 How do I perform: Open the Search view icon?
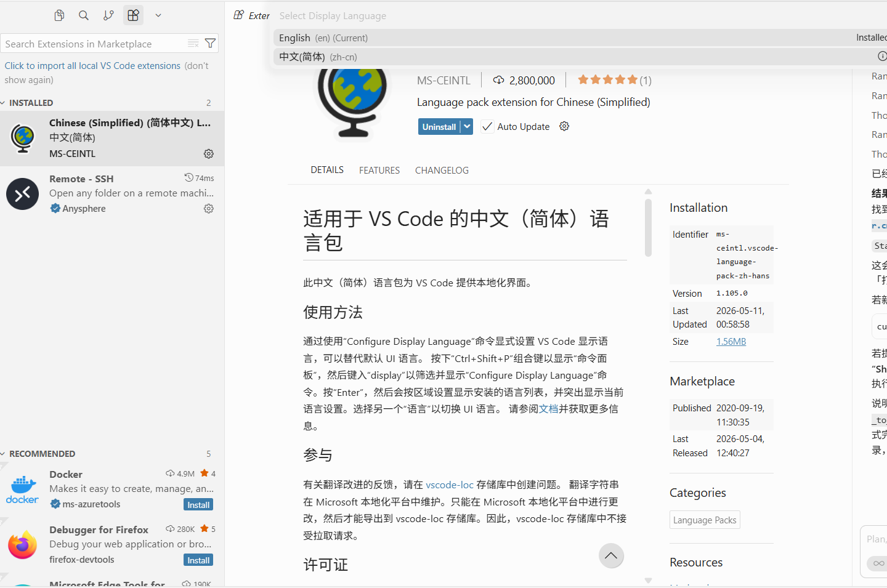tap(84, 15)
